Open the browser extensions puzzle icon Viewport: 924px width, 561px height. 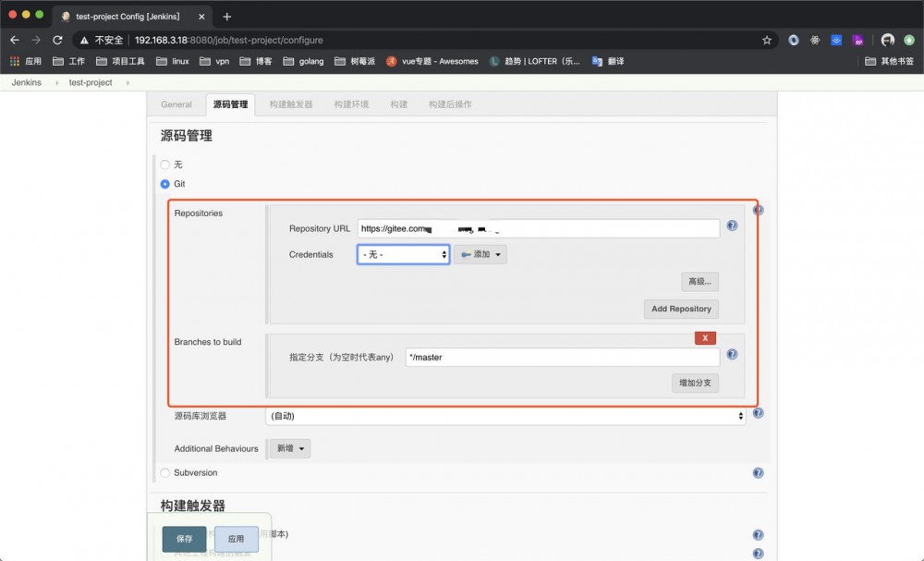coord(813,40)
